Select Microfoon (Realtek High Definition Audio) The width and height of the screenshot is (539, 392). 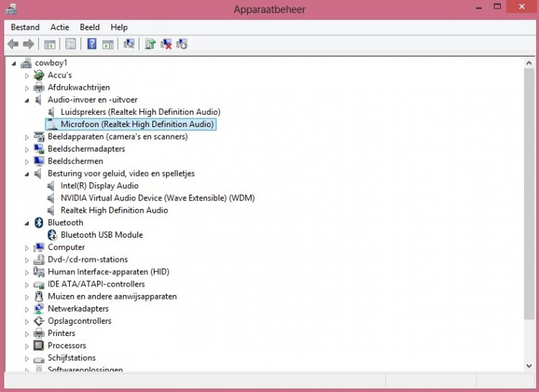coord(137,124)
